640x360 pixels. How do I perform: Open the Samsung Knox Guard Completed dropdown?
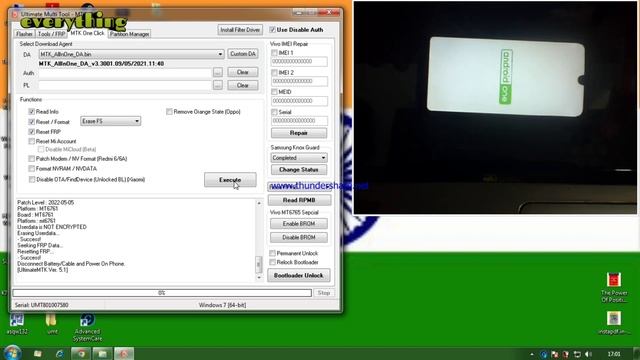(299, 158)
